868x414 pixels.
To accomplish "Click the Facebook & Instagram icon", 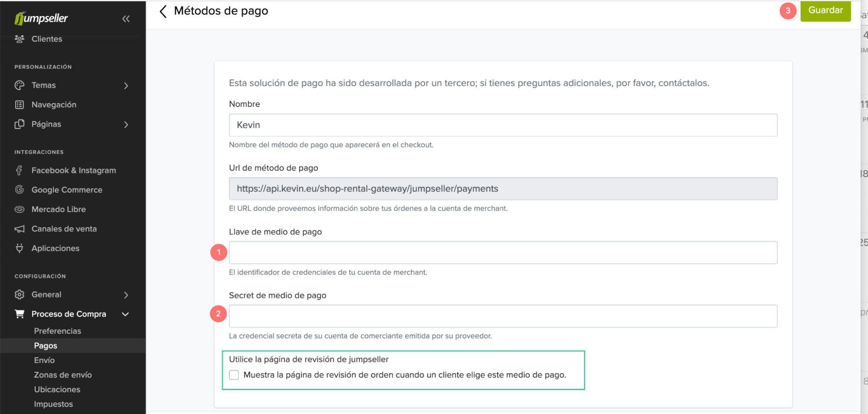I will [x=20, y=170].
